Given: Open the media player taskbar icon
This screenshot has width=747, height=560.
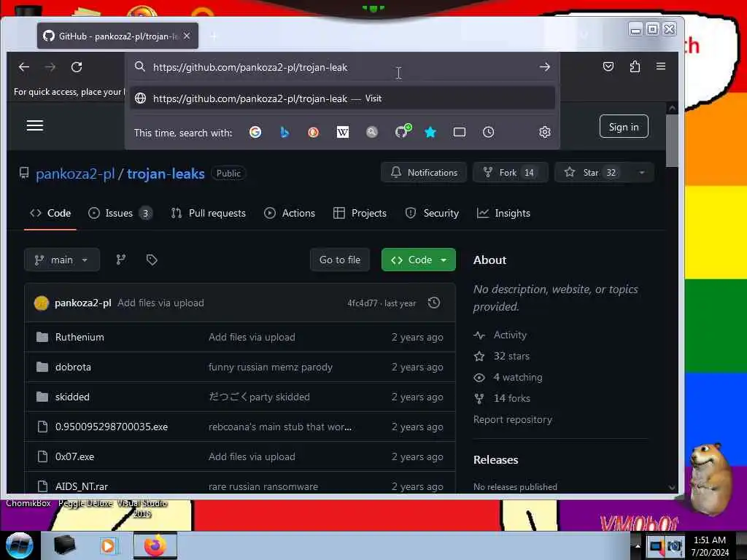Looking at the screenshot, I should tap(109, 545).
